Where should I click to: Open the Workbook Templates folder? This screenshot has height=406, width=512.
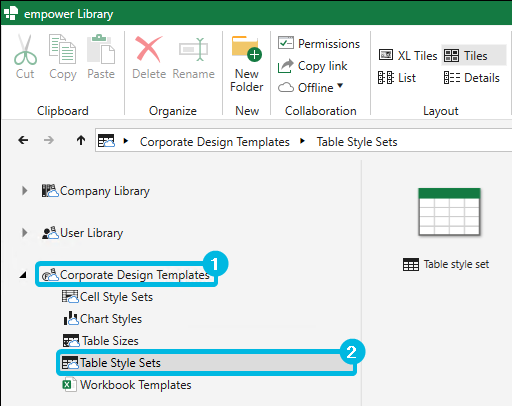(x=136, y=385)
